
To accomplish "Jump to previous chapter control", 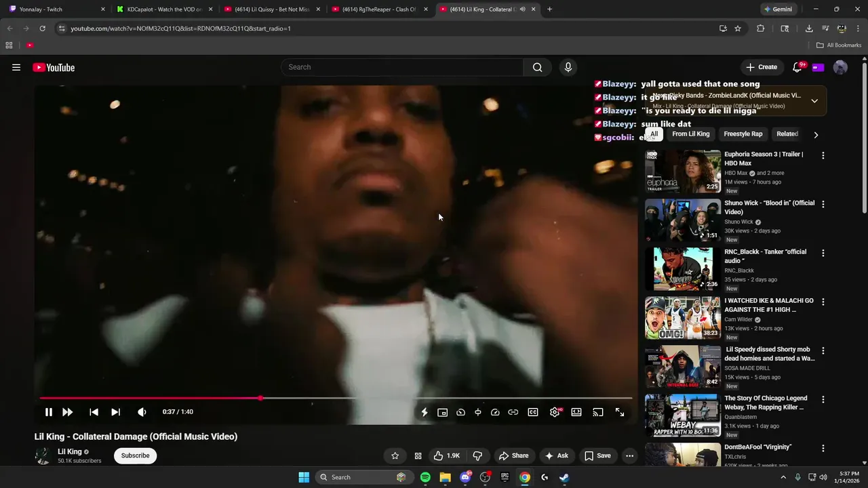I will tap(94, 412).
